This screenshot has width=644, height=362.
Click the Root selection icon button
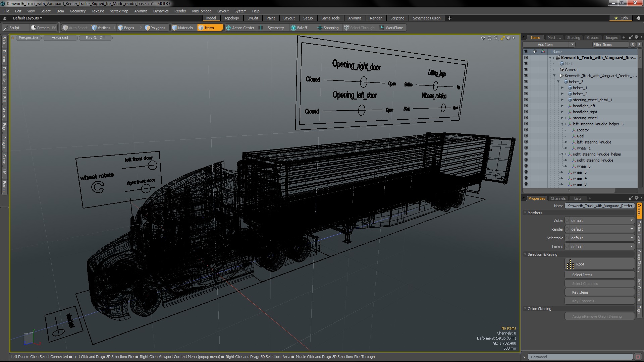[599, 264]
